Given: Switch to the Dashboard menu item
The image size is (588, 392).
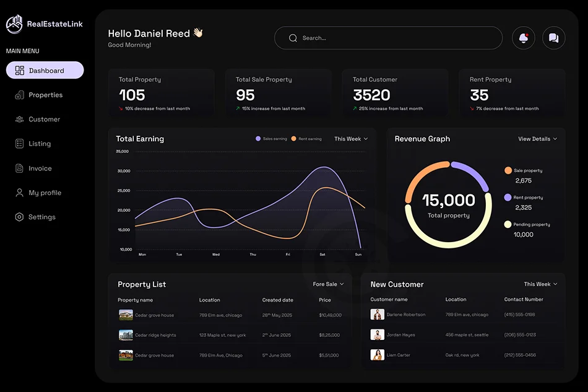Looking at the screenshot, I should [x=45, y=70].
